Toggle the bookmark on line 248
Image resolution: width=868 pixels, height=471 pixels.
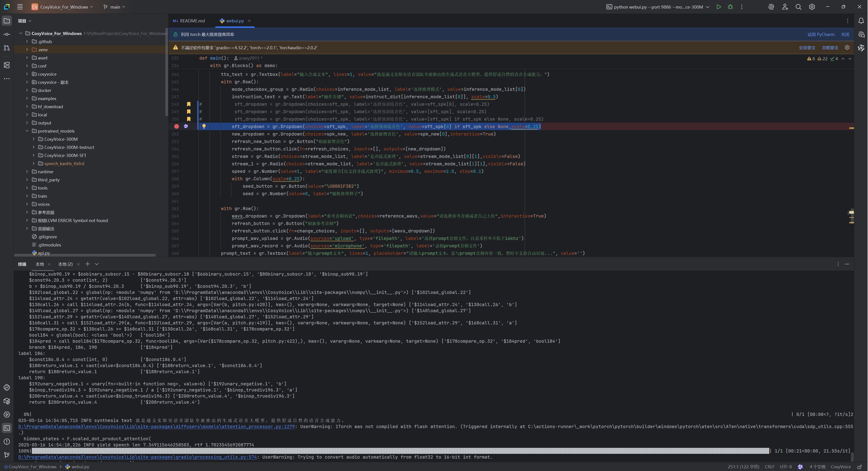pyautogui.click(x=189, y=104)
